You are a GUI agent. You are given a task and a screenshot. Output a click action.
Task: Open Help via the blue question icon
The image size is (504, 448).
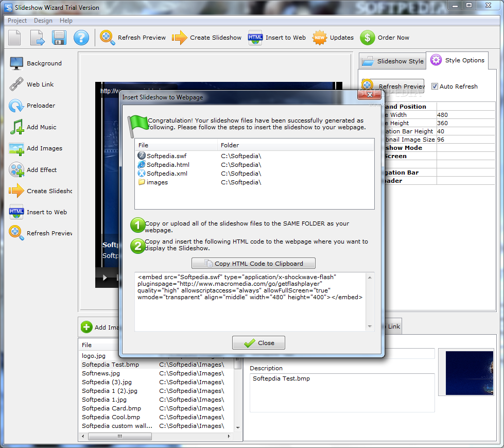(x=81, y=38)
